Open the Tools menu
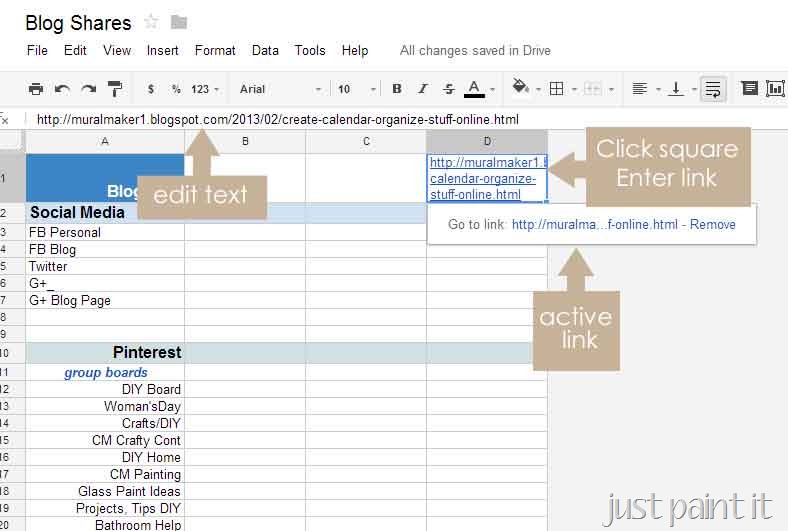The image size is (788, 531). coord(310,50)
